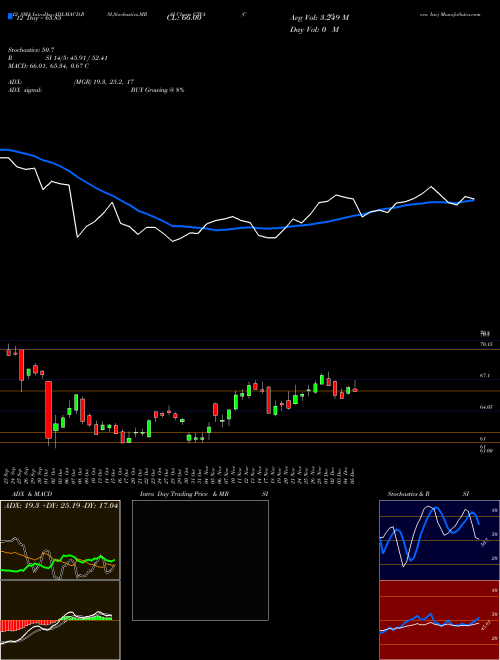
Task: Click the 'Intra Day Trading Price & MR' title
Action: (x=184, y=494)
